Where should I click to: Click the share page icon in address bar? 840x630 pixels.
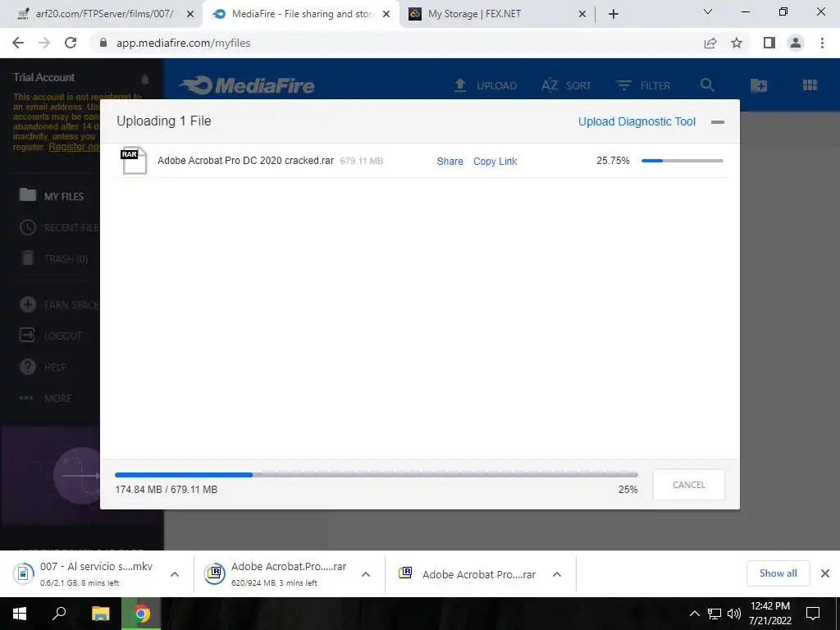point(710,43)
